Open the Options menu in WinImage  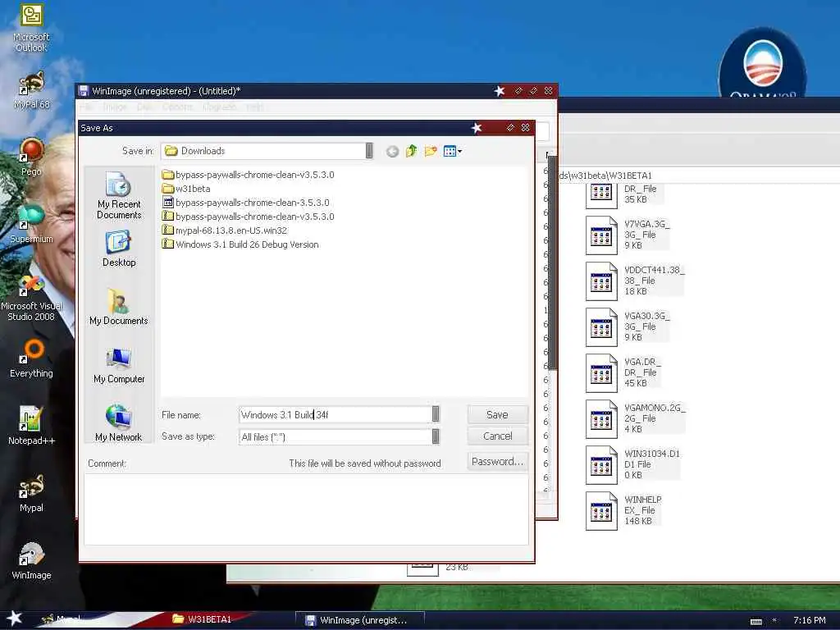177,107
